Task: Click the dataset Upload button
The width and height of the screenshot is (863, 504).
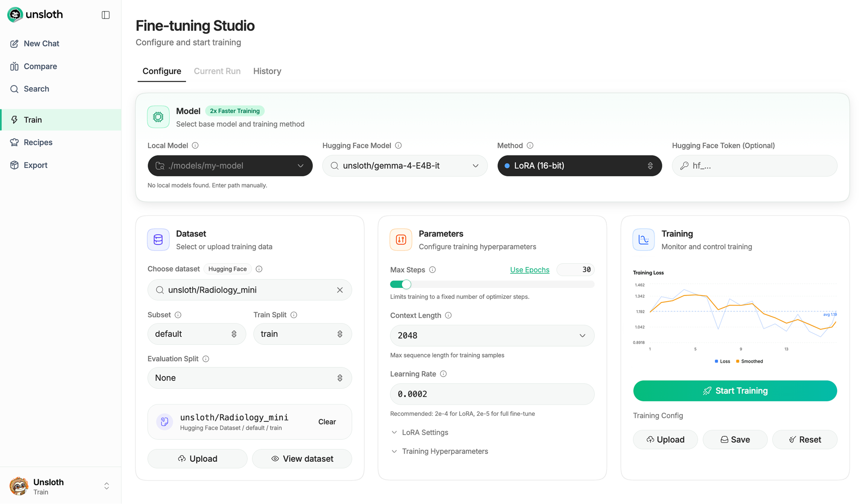Action: (197, 459)
